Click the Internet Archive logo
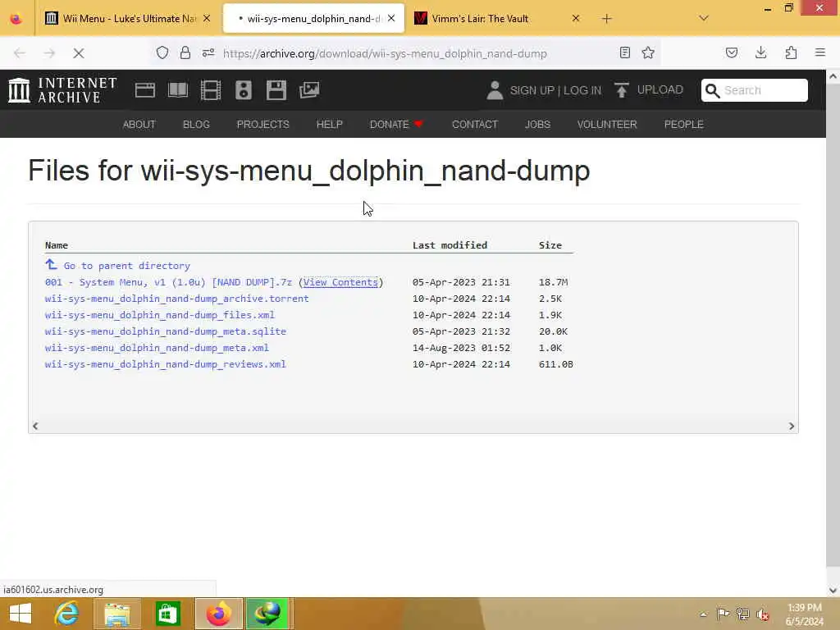The width and height of the screenshot is (840, 630). 62,90
